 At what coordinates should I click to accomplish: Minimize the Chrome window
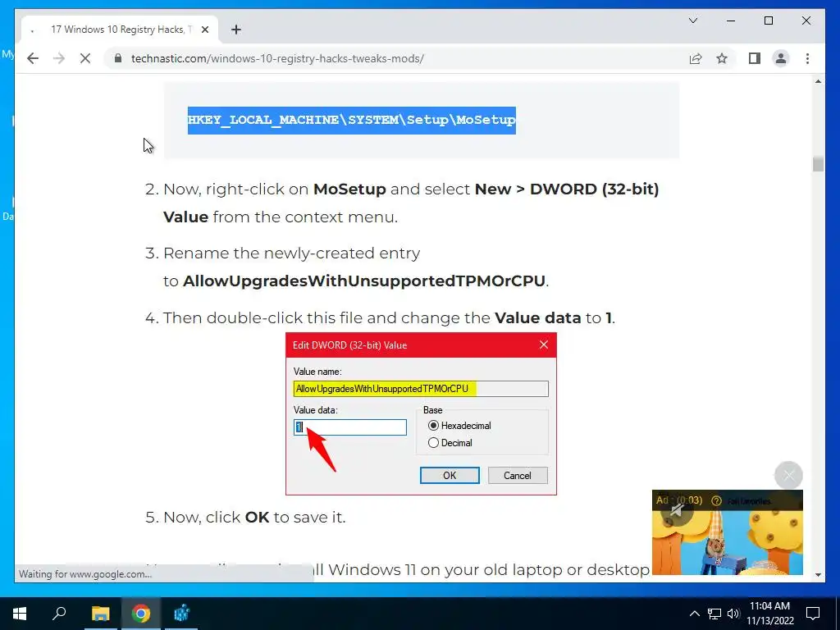coord(731,21)
